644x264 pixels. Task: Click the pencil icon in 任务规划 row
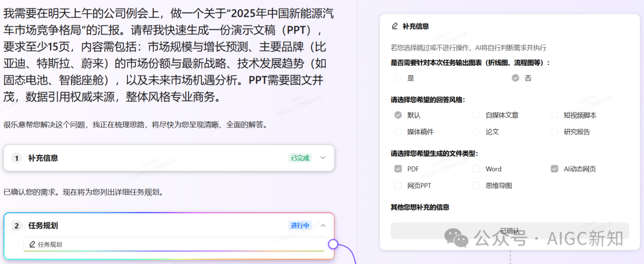point(32,244)
